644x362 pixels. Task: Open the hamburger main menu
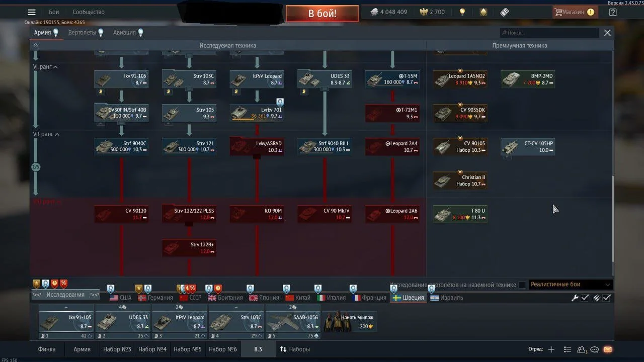[32, 12]
